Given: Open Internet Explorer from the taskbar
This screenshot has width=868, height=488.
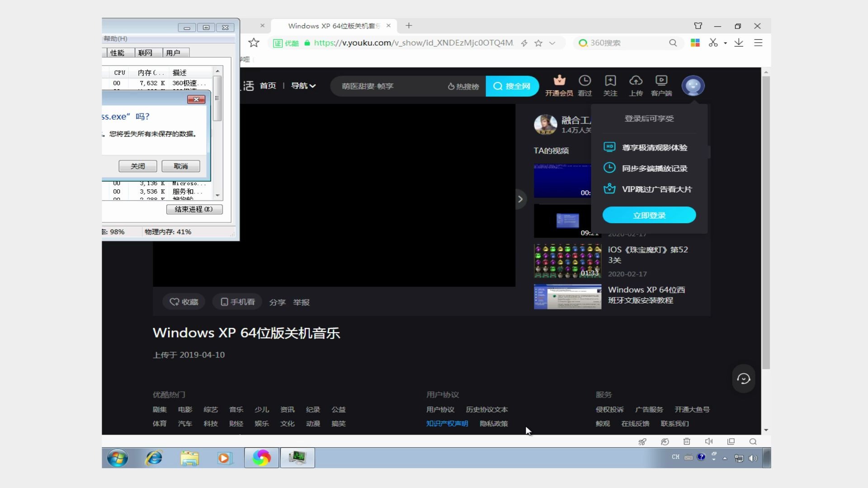Looking at the screenshot, I should [154, 458].
